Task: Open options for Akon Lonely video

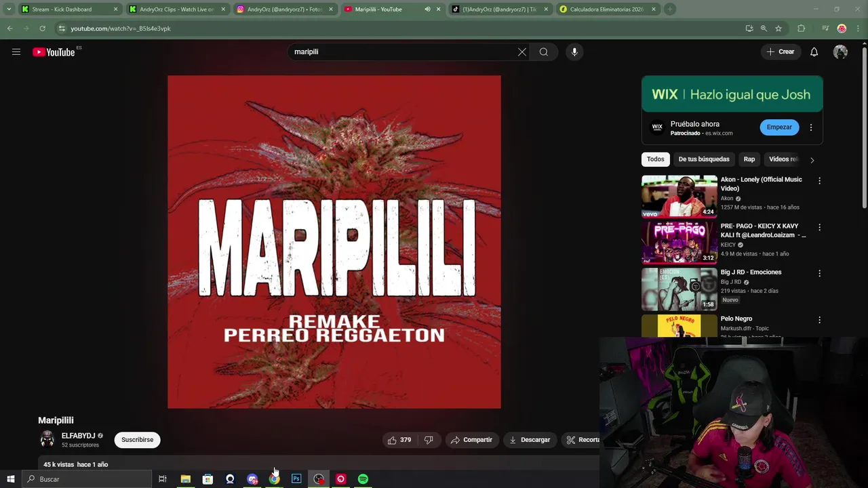Action: (819, 181)
